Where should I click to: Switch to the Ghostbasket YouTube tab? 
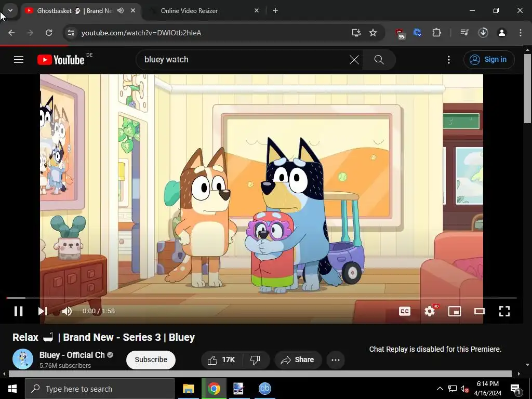pyautogui.click(x=74, y=11)
